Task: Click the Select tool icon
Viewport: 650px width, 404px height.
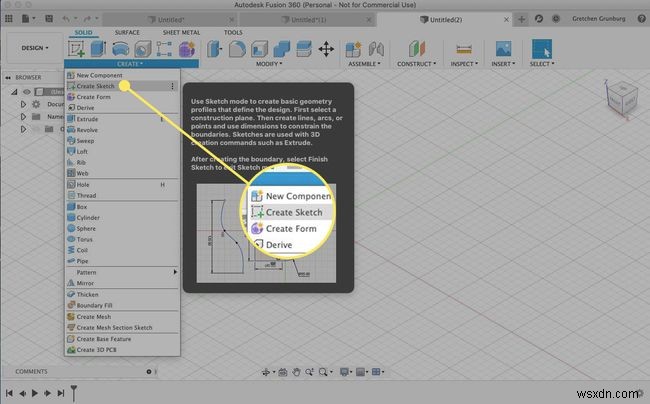Action: [542, 49]
